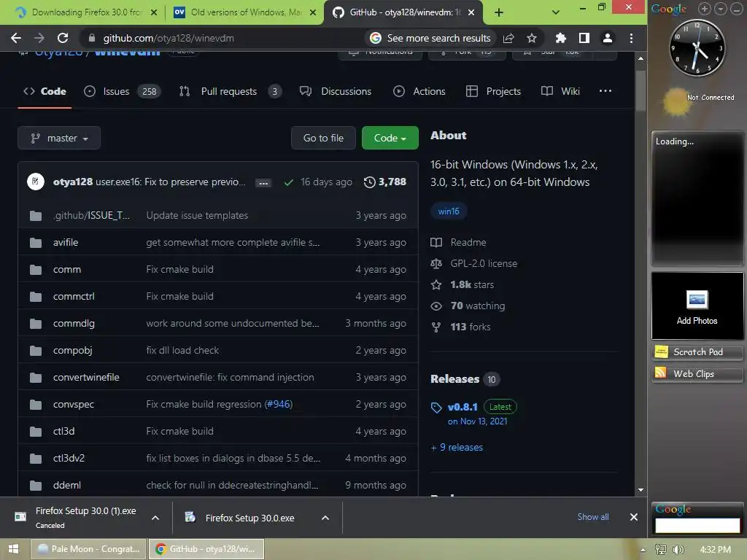Viewport: 747px width, 560px height.
Task: Open Chrome three-dot menu
Action: 631,38
